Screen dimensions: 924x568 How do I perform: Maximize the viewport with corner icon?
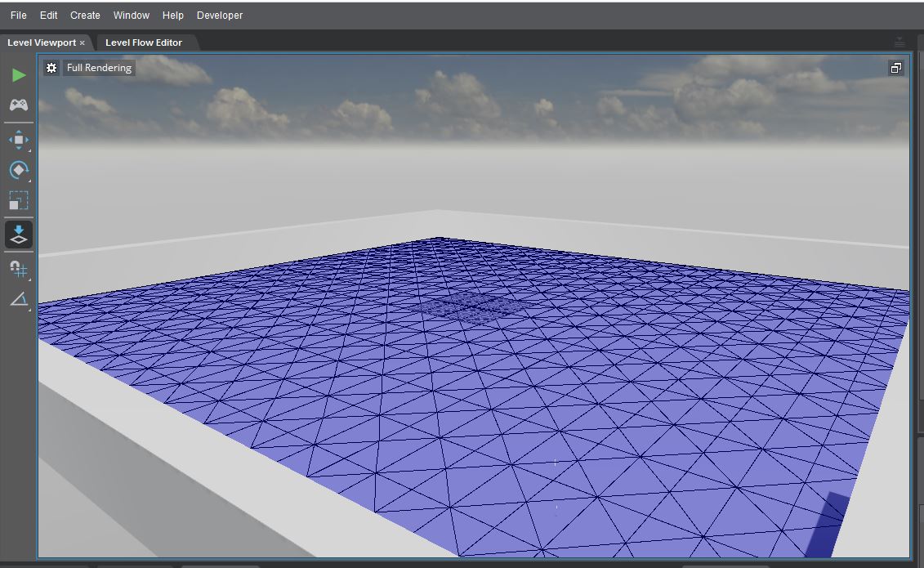[x=895, y=68]
